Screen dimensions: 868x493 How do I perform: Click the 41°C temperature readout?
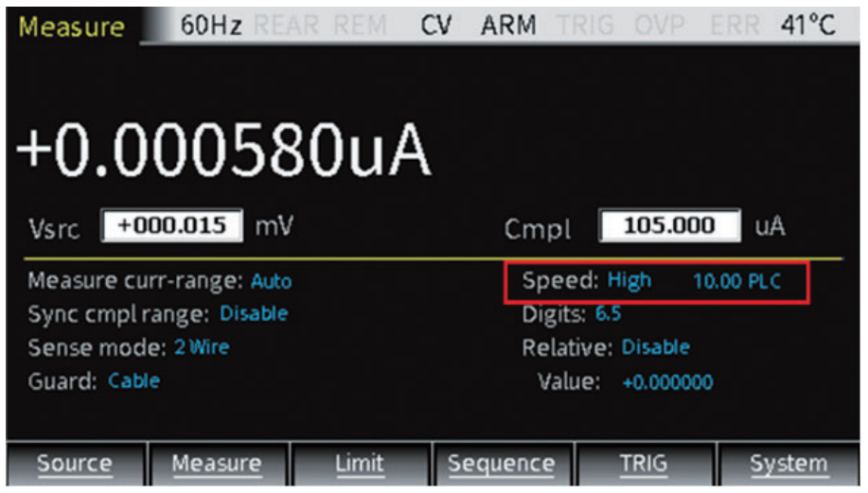pyautogui.click(x=808, y=26)
